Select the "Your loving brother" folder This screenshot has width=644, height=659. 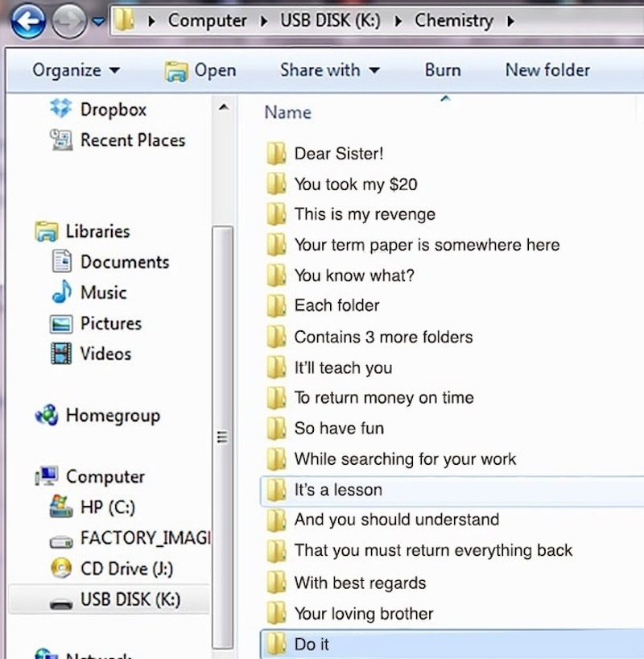pos(363,614)
